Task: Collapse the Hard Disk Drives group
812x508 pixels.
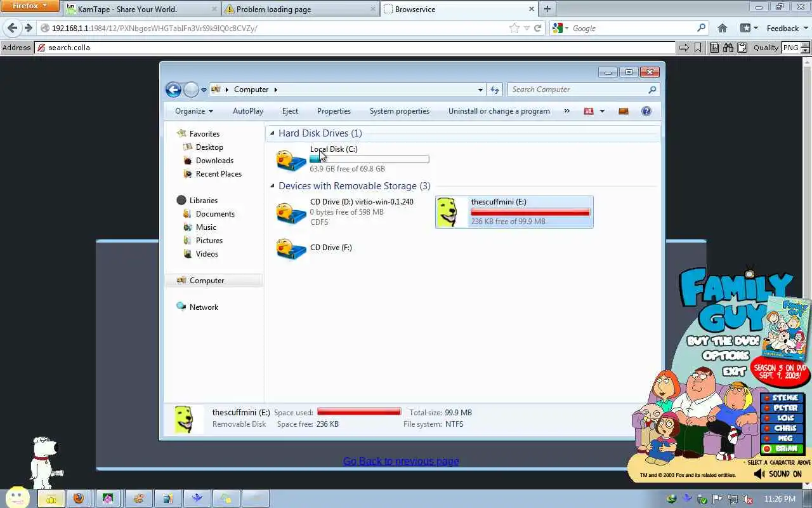Action: tap(272, 133)
